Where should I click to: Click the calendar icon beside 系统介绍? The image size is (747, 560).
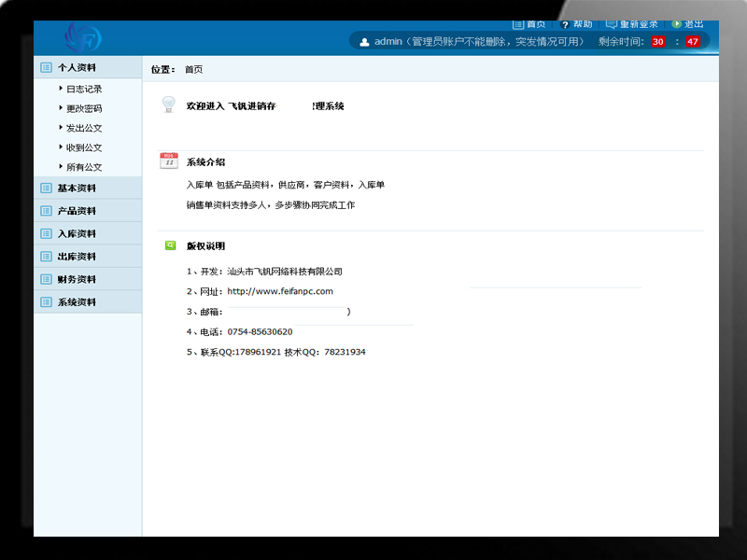(x=169, y=161)
